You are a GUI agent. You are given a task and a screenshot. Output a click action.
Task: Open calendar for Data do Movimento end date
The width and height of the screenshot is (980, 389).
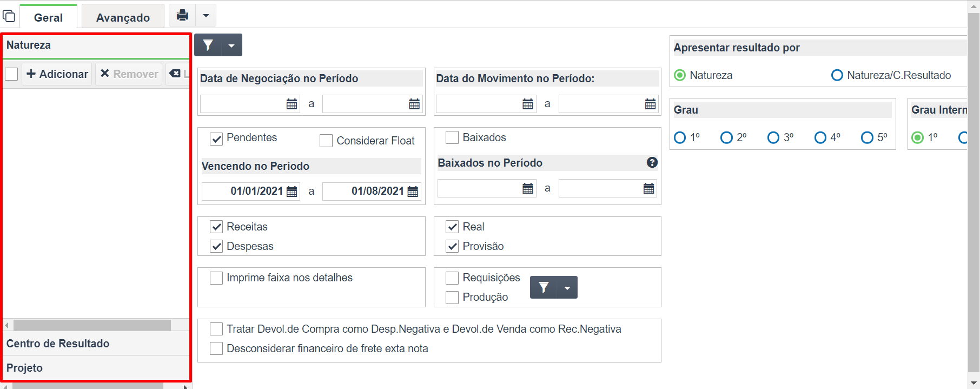650,104
